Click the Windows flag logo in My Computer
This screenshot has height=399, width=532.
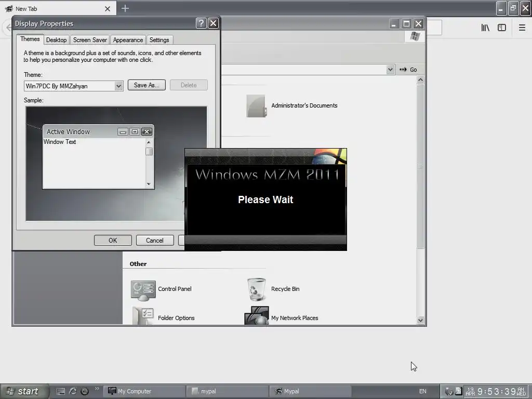pos(415,36)
